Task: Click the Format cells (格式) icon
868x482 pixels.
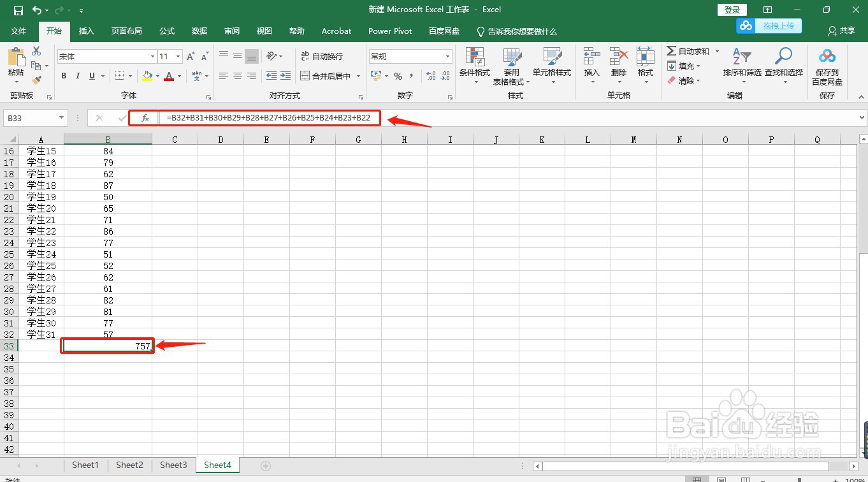Action: pyautogui.click(x=646, y=65)
